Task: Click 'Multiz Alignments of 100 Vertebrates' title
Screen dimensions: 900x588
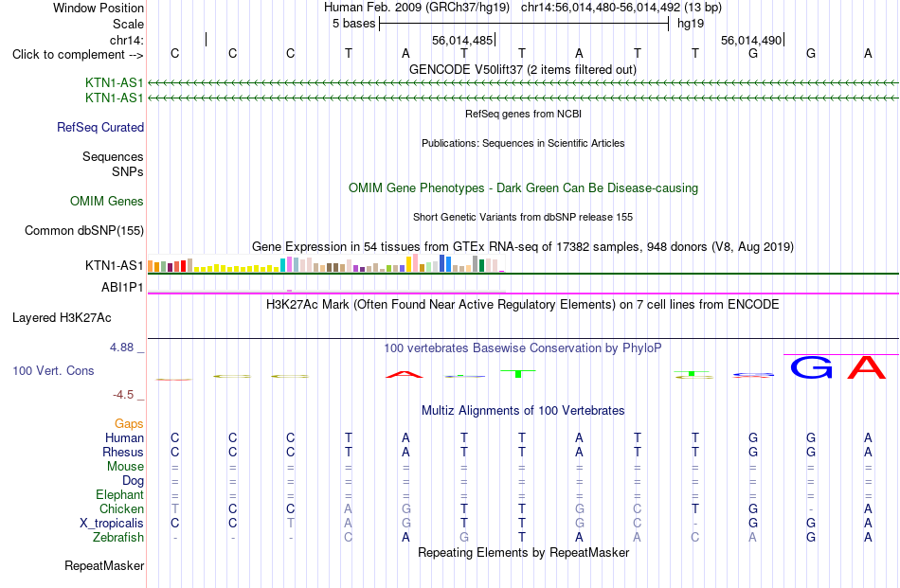Action: 523,411
